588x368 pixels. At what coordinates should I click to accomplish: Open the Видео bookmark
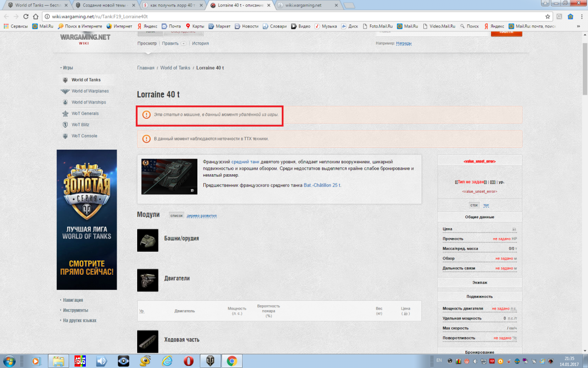300,26
